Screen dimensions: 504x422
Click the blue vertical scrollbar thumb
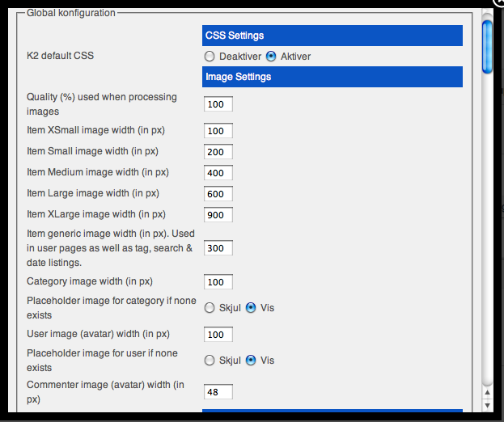pos(487,47)
